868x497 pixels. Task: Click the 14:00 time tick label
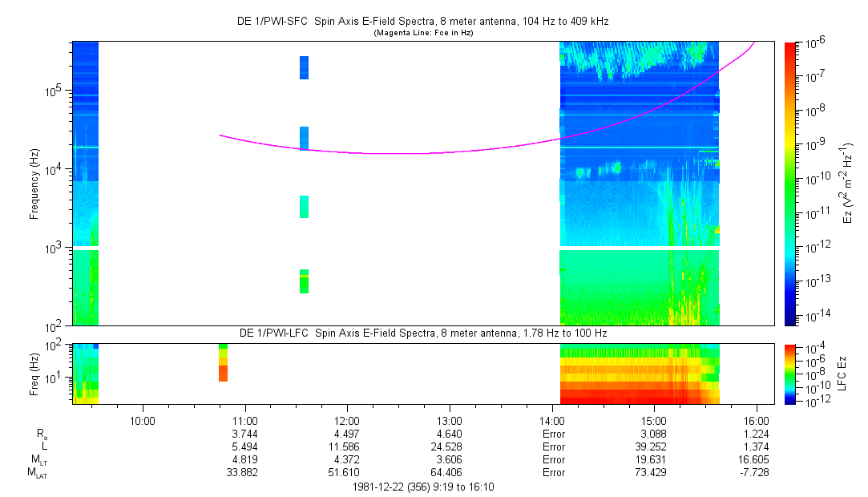point(552,421)
